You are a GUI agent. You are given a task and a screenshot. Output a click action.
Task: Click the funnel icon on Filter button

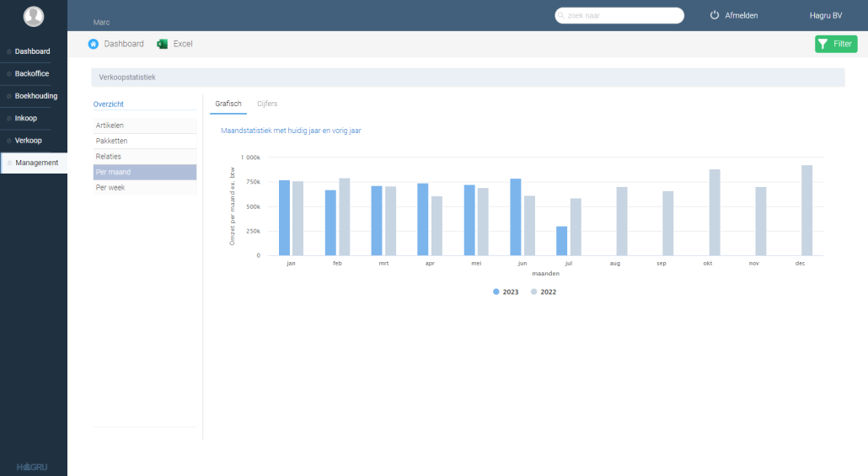coord(823,44)
